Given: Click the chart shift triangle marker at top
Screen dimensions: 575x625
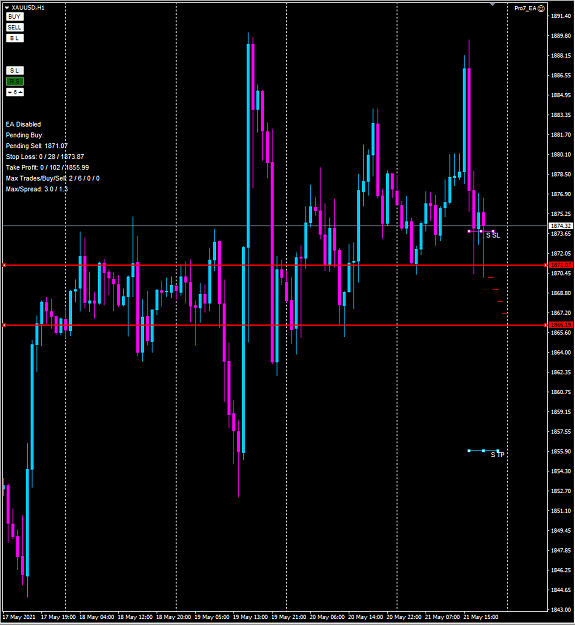Looking at the screenshot, I should (x=493, y=4).
